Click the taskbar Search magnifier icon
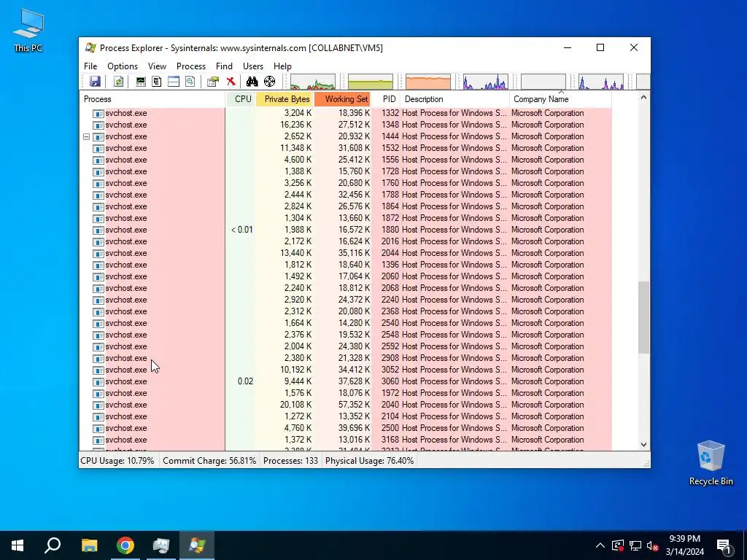Image resolution: width=747 pixels, height=560 pixels. [53, 545]
